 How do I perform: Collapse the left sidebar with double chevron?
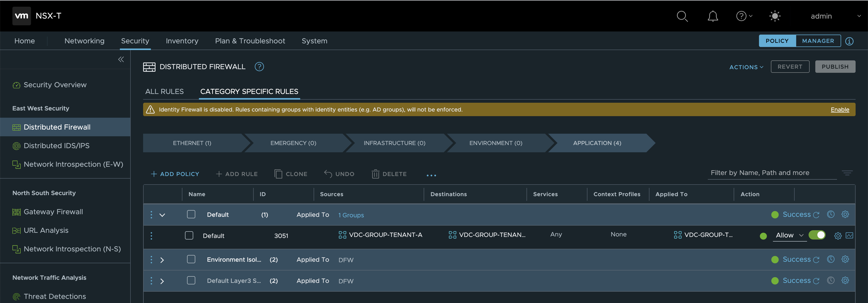coord(121,60)
